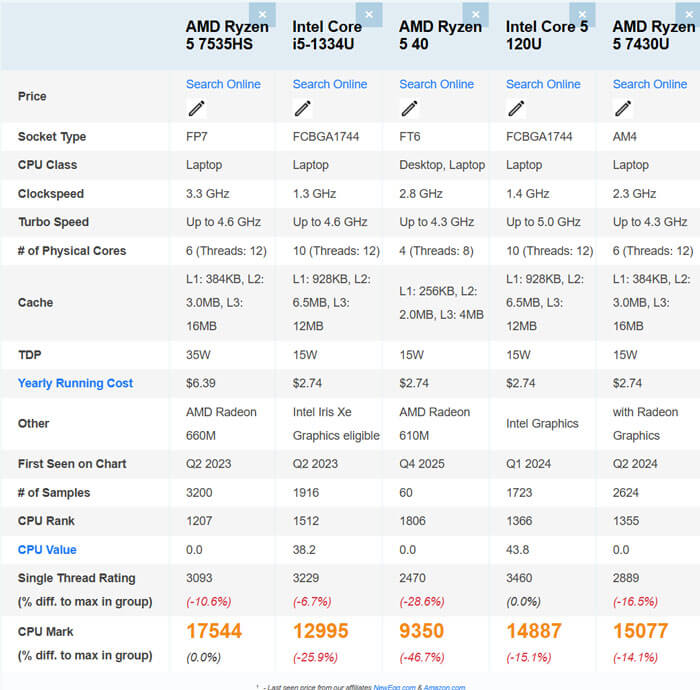This screenshot has height=690, width=700.
Task: Click Single Thread Rating 3460
Action: click(519, 578)
